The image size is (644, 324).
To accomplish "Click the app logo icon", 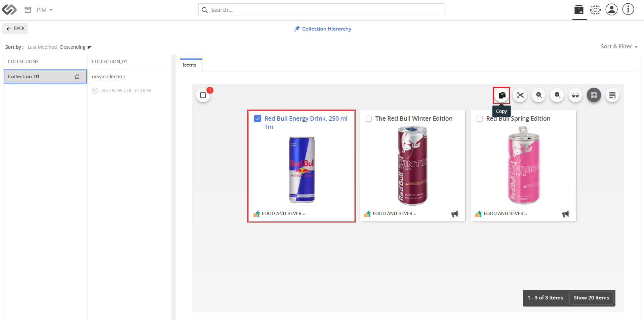I will click(x=9, y=10).
